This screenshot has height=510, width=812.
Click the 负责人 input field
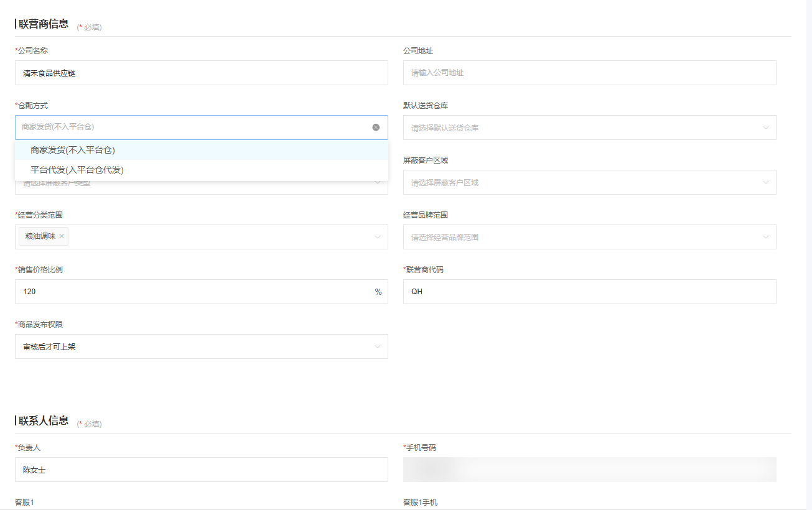pyautogui.click(x=202, y=470)
